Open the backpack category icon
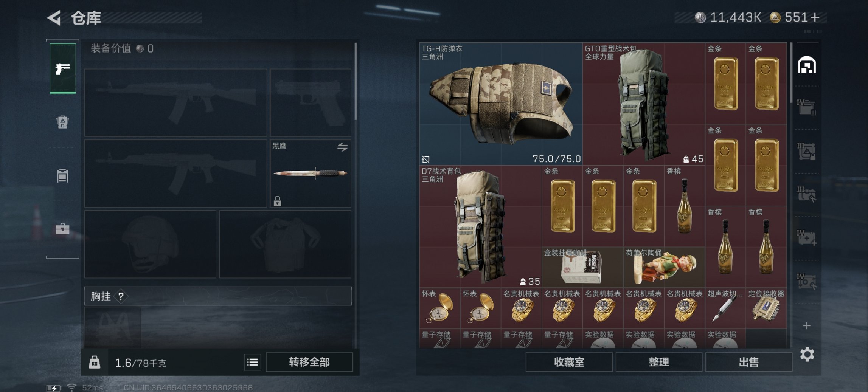This screenshot has height=392, width=868. point(62,122)
